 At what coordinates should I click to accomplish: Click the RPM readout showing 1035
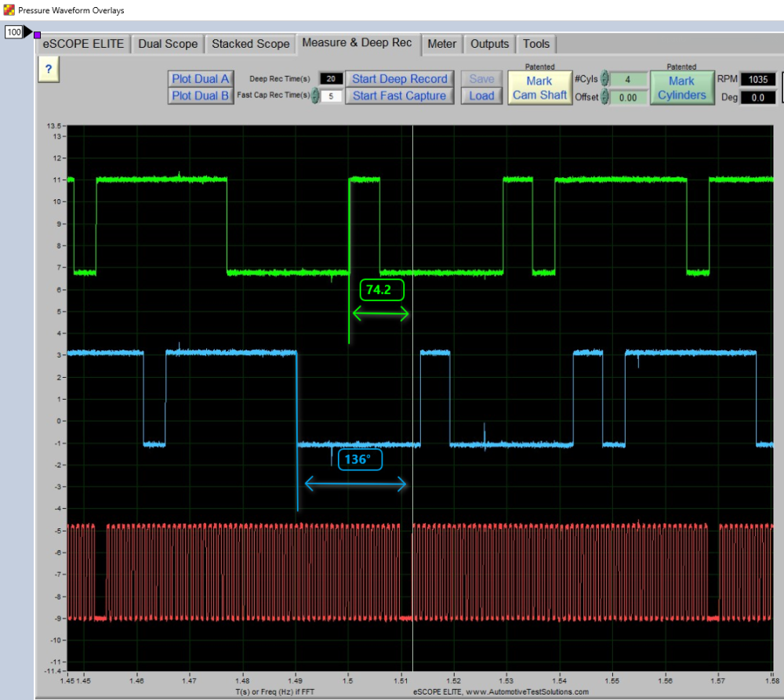pyautogui.click(x=758, y=79)
